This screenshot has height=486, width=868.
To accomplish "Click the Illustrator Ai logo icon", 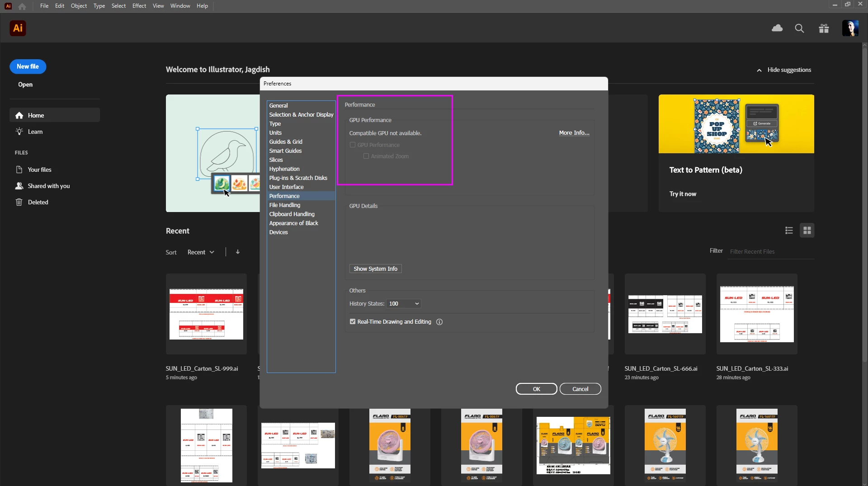I will tap(18, 28).
